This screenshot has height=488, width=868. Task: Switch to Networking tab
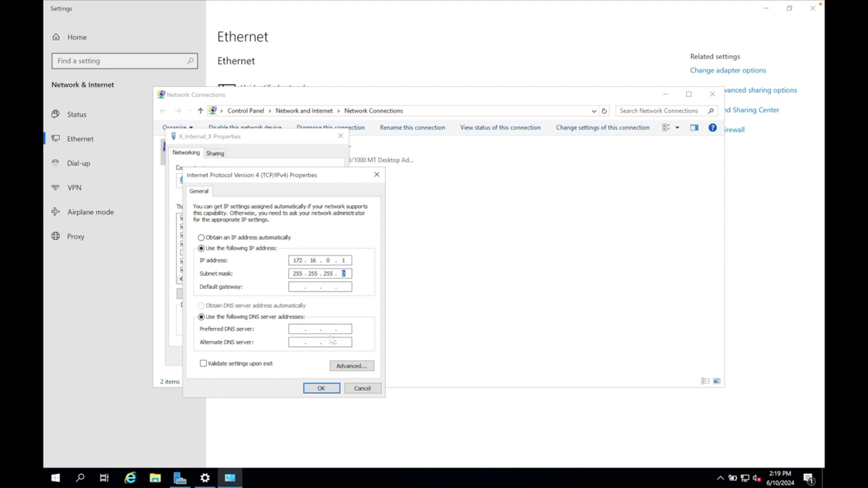tap(186, 153)
